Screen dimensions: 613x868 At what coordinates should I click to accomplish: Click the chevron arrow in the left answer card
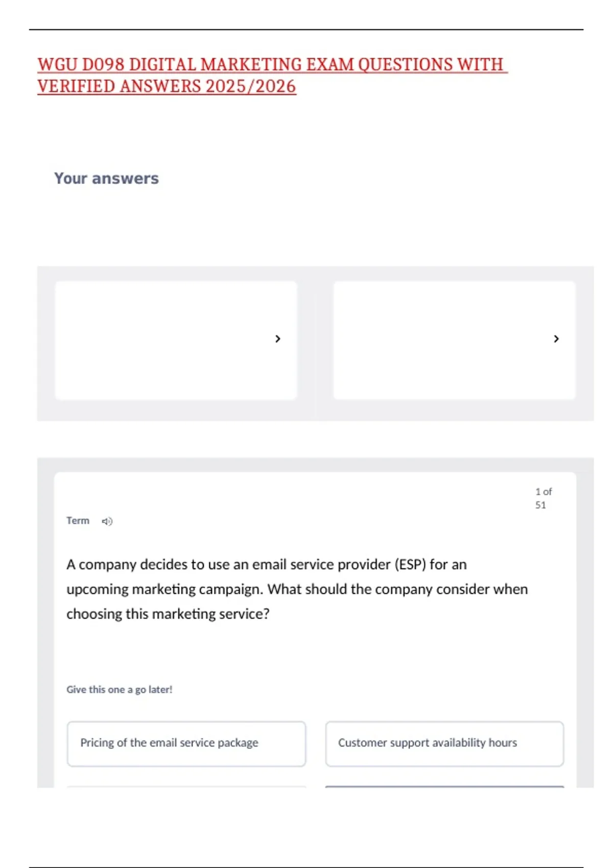coord(278,339)
